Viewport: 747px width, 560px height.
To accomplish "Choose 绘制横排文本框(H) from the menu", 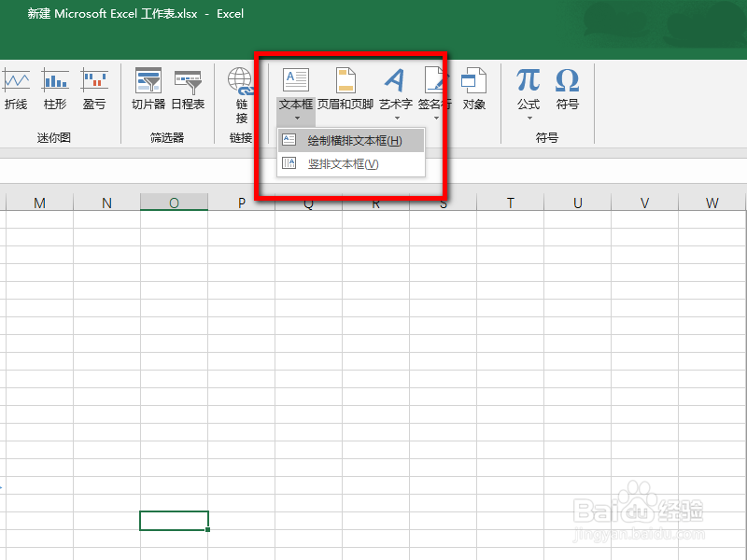I will (x=351, y=141).
